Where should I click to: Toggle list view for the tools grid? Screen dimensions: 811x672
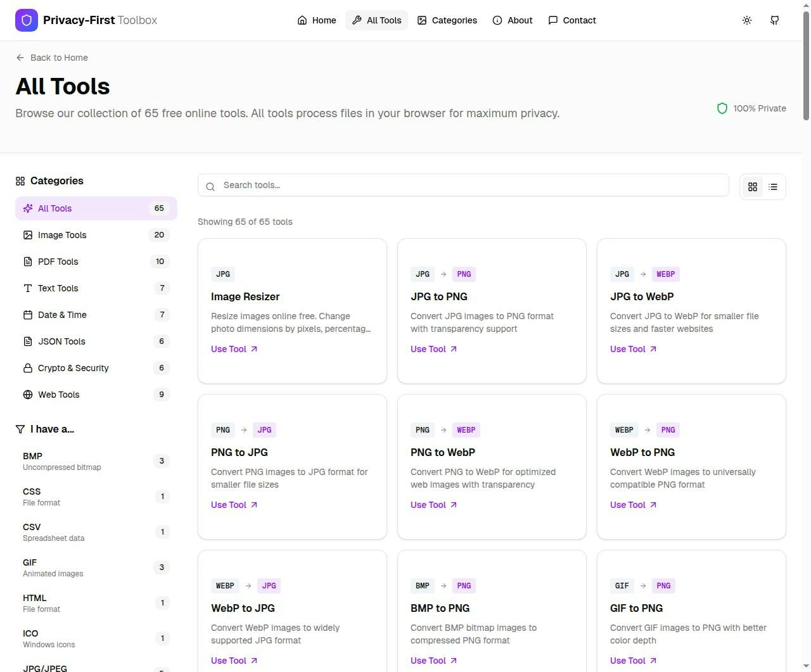pyautogui.click(x=773, y=187)
